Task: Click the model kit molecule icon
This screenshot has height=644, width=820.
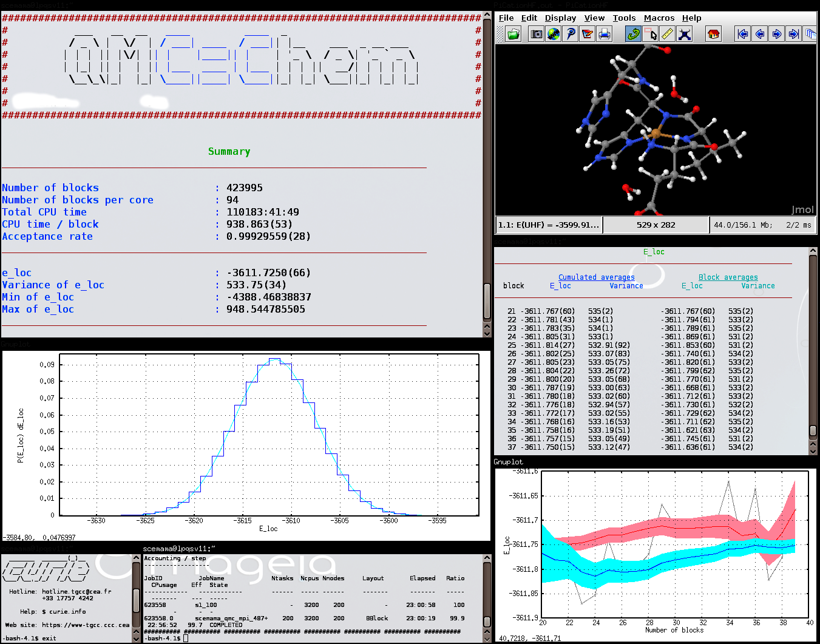Action: tap(685, 34)
